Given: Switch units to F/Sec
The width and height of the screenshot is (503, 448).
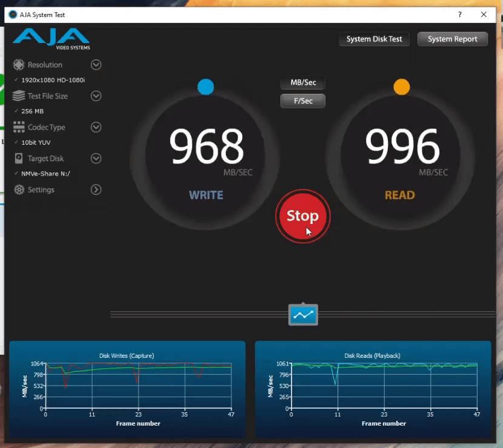Looking at the screenshot, I should click(303, 101).
